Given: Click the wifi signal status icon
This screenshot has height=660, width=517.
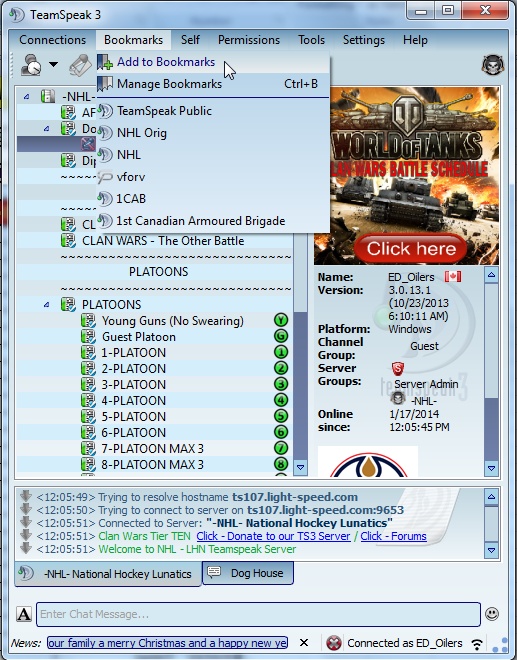Looking at the screenshot, I should click(477, 644).
